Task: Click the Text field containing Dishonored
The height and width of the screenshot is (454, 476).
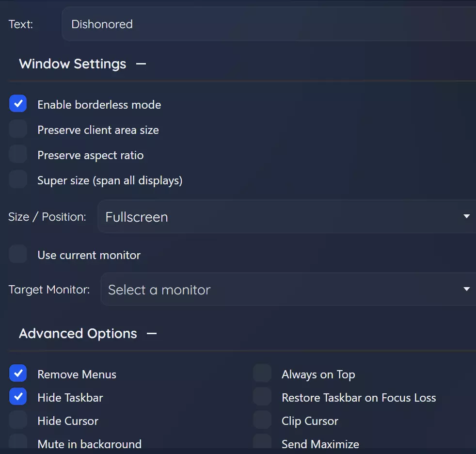Action: pyautogui.click(x=267, y=24)
